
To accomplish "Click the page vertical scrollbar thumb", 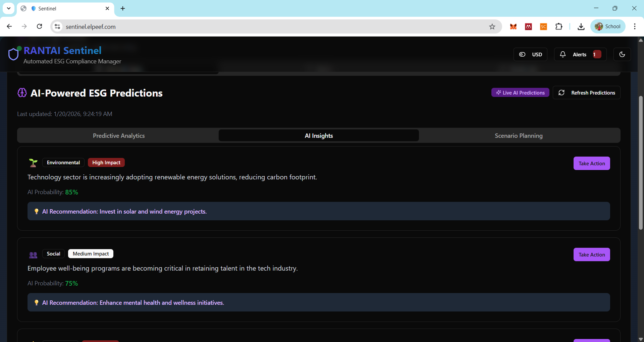I will pyautogui.click(x=641, y=163).
